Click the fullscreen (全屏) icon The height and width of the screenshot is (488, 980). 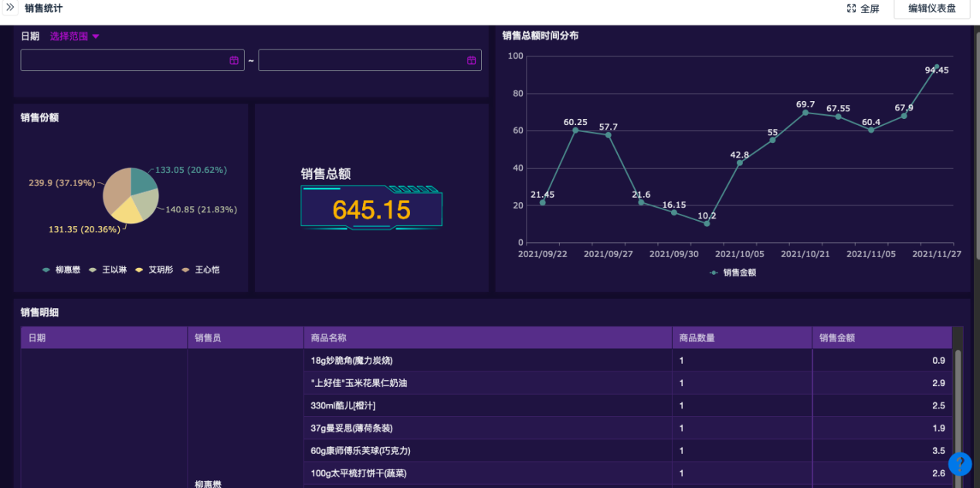pos(851,8)
